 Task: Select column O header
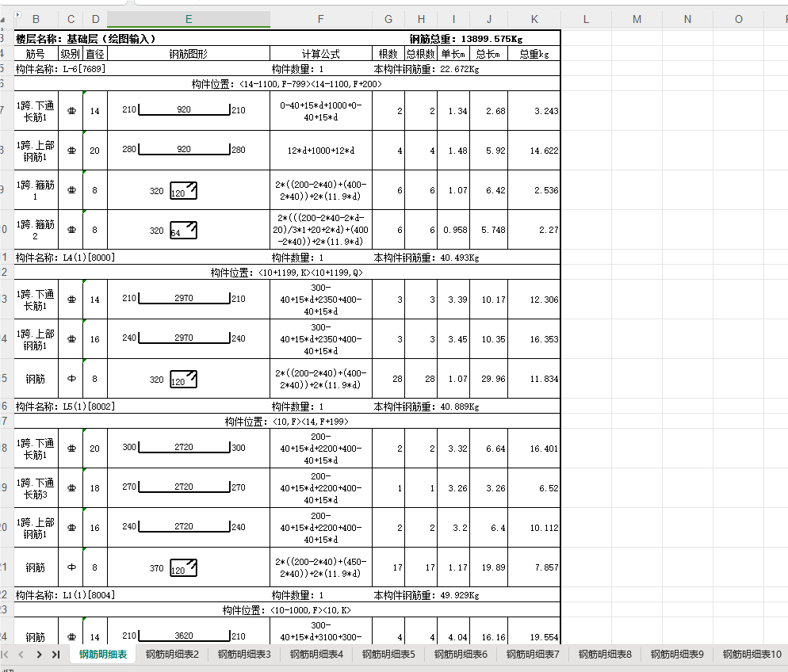(738, 19)
